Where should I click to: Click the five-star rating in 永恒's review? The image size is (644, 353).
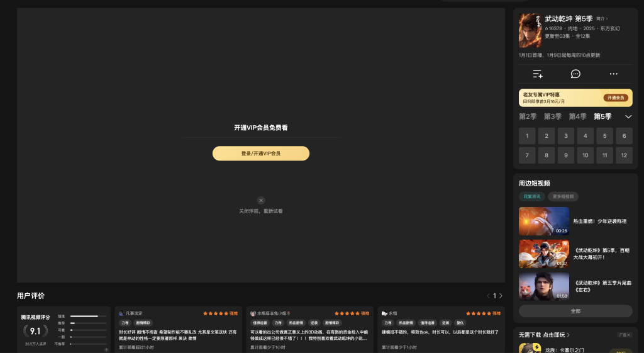click(478, 313)
